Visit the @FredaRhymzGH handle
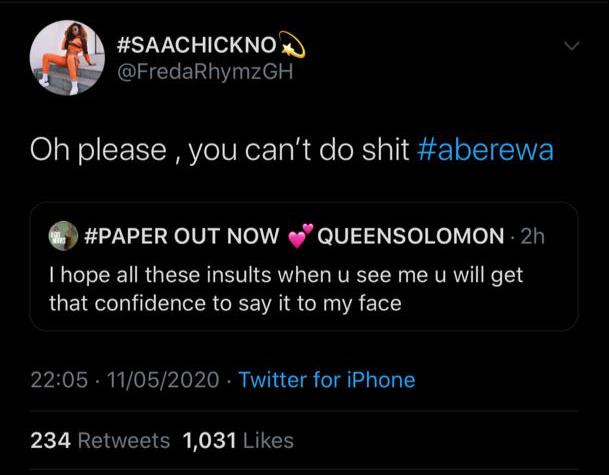Screen dimensions: 609x475 (205, 72)
